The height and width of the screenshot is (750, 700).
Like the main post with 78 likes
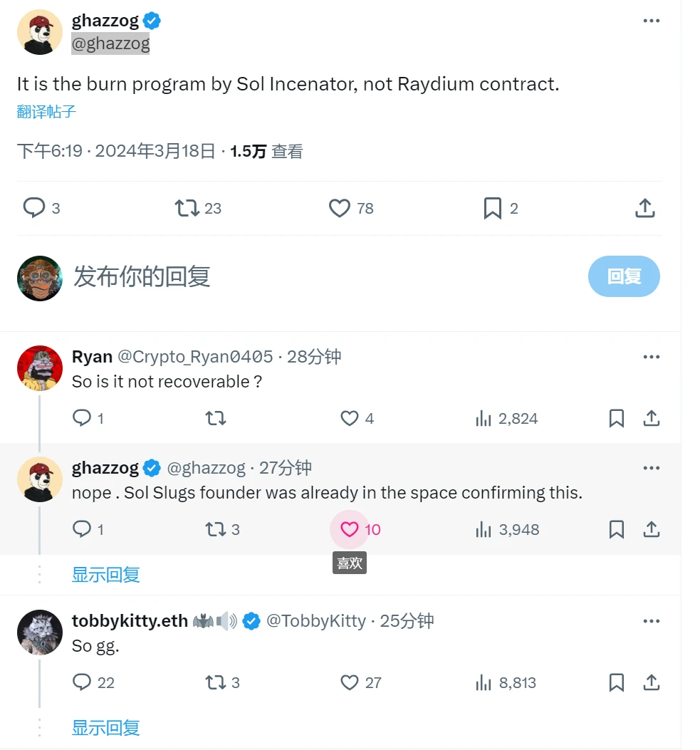coord(340,208)
